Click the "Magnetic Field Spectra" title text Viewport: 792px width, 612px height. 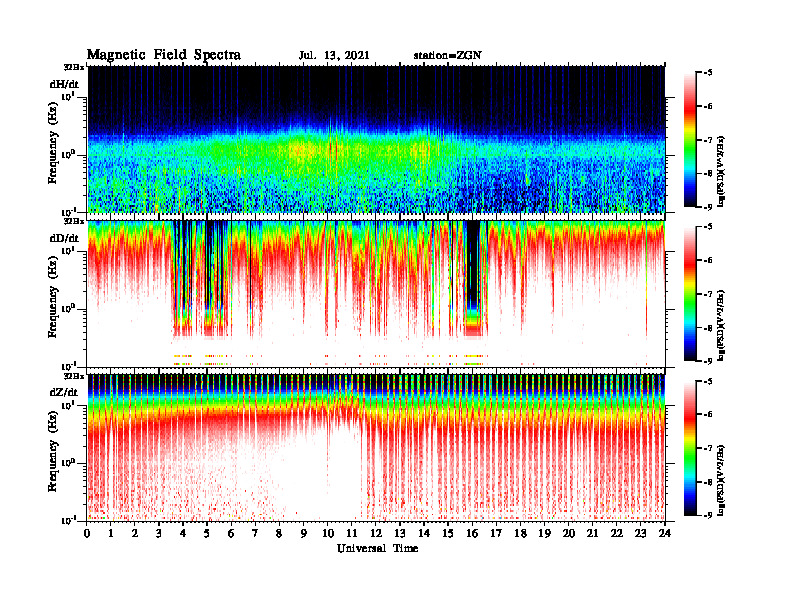(164, 55)
